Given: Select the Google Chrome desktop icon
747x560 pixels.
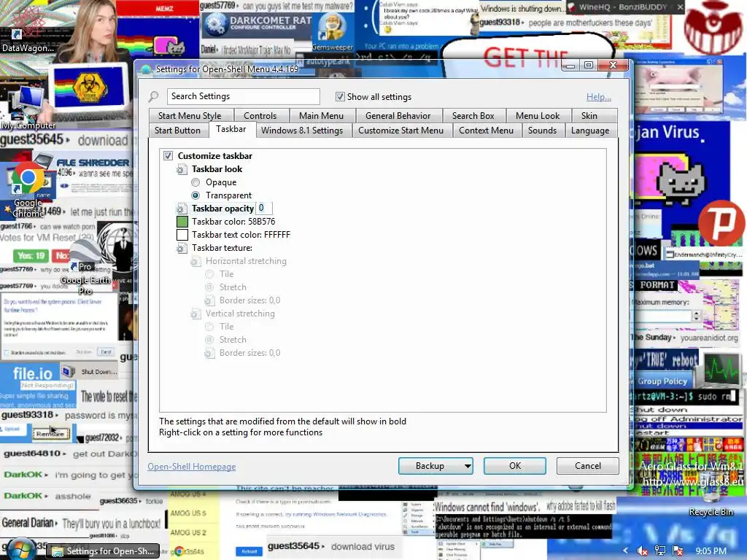Looking at the screenshot, I should 28,190.
